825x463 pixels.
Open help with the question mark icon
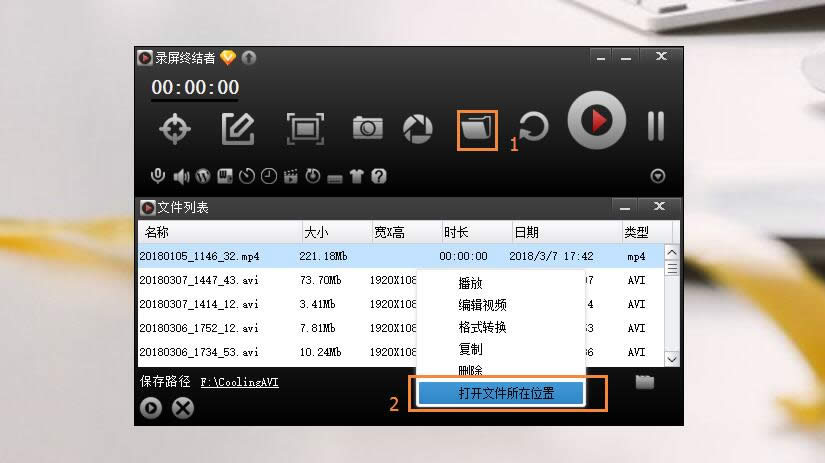[x=378, y=176]
